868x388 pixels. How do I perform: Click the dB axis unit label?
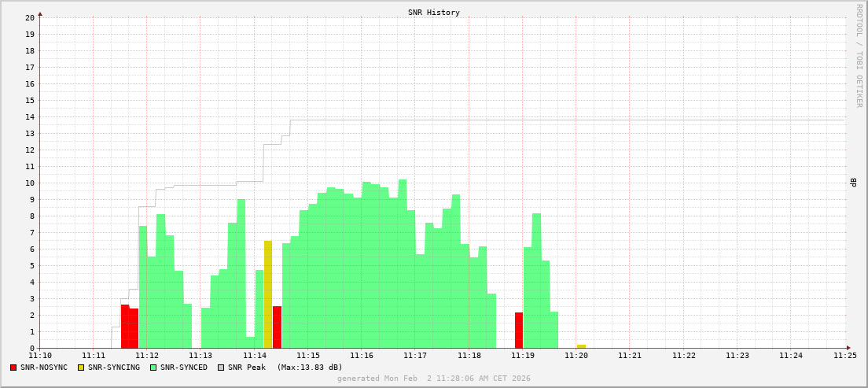(853, 183)
